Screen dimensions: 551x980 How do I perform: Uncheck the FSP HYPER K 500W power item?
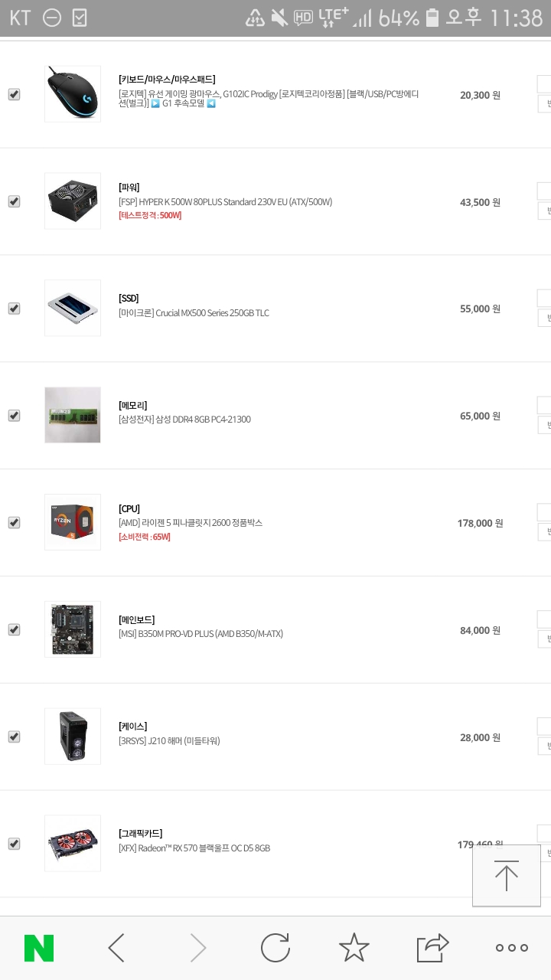pyautogui.click(x=14, y=201)
